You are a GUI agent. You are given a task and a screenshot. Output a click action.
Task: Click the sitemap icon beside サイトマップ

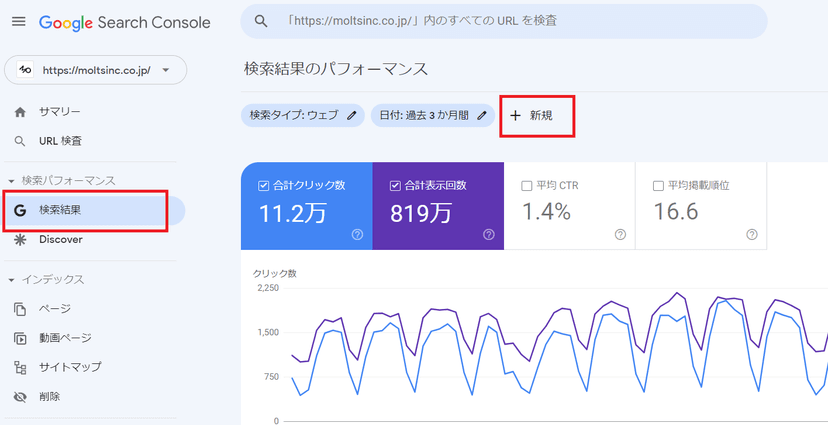20,367
